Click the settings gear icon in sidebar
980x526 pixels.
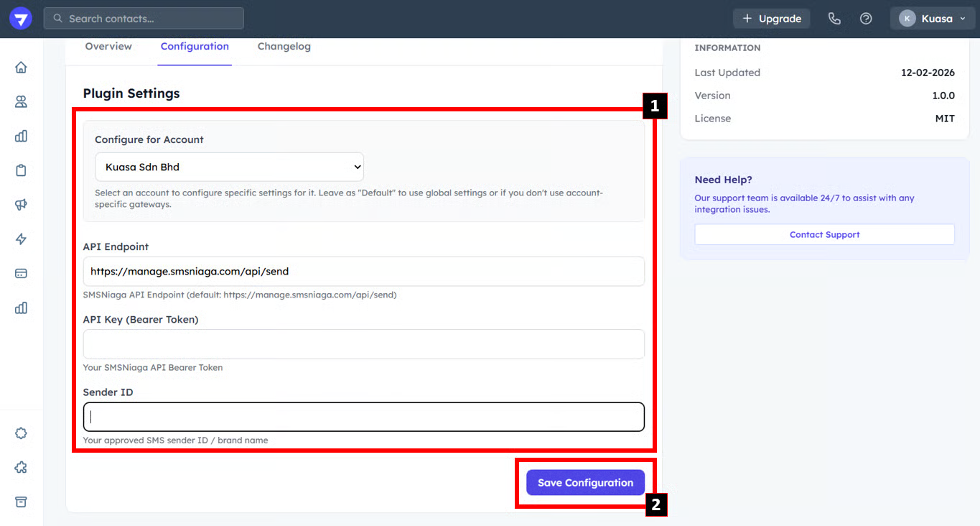point(21,433)
